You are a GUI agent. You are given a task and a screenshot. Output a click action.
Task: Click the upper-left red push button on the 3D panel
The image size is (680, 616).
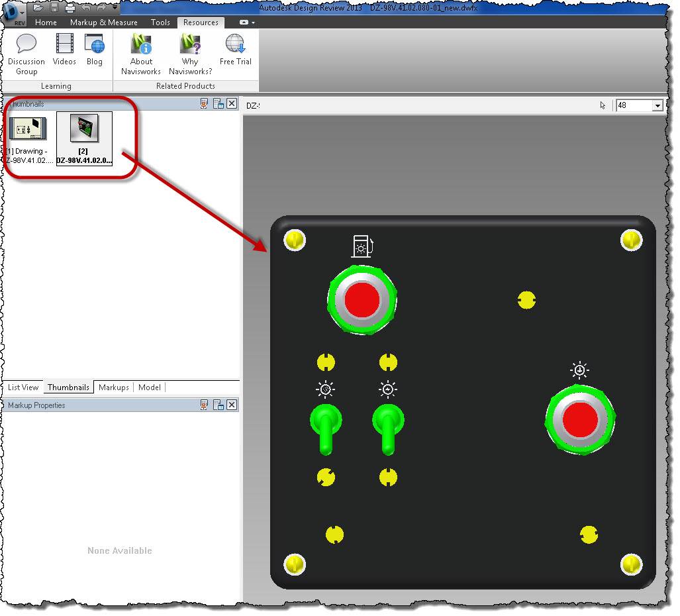tap(362, 300)
